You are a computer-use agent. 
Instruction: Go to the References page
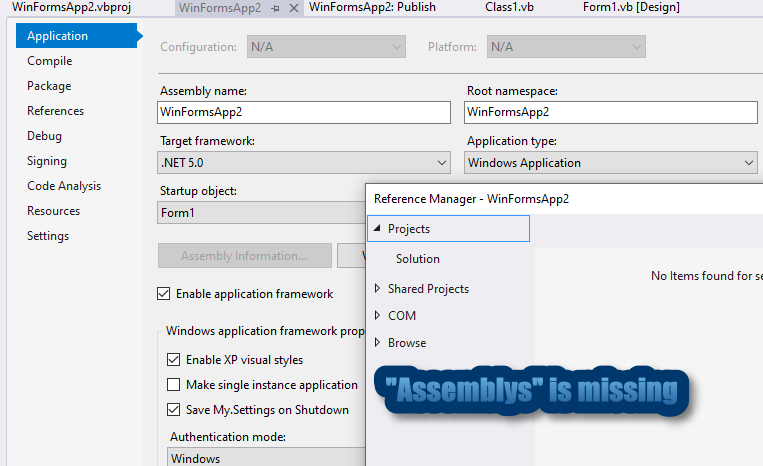[55, 111]
